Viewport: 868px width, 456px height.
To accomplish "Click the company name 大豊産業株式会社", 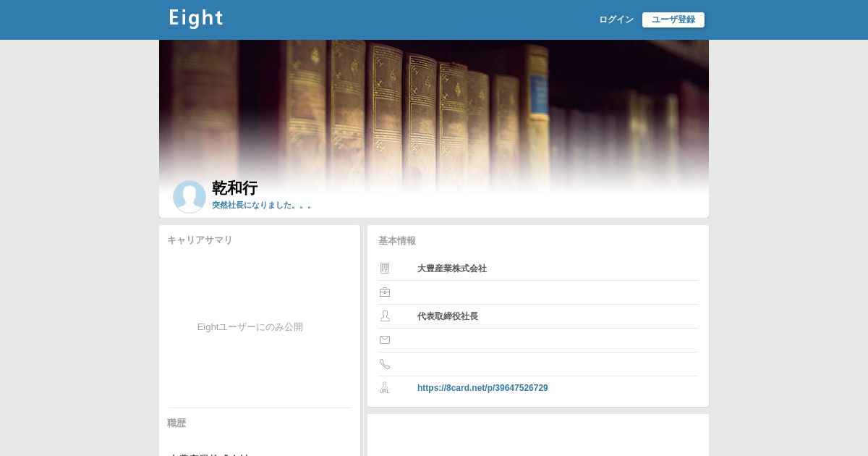I will (452, 269).
